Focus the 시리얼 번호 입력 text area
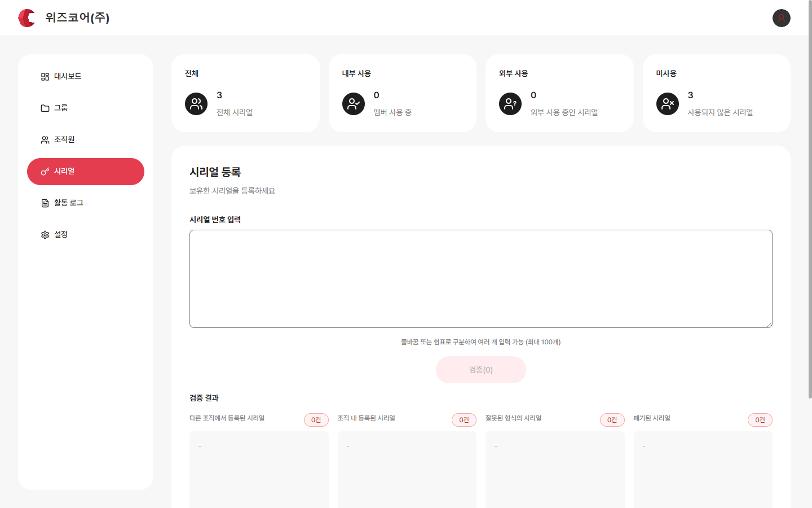 coord(481,279)
